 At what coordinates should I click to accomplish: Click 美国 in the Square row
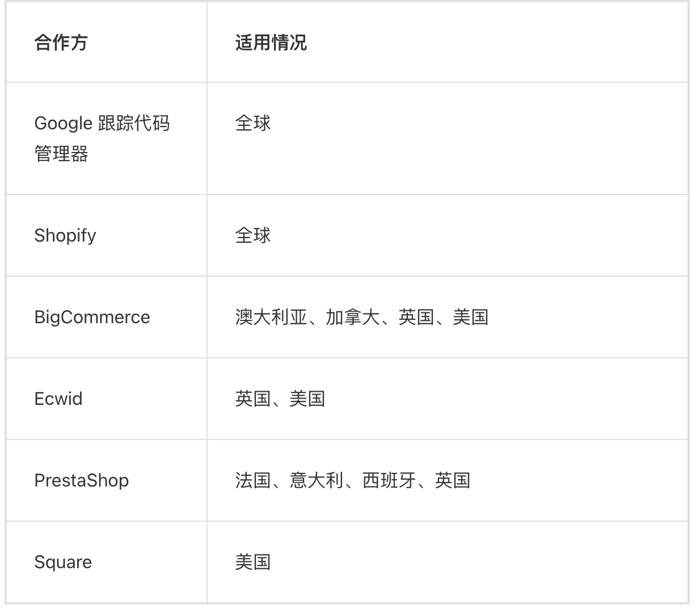[253, 562]
